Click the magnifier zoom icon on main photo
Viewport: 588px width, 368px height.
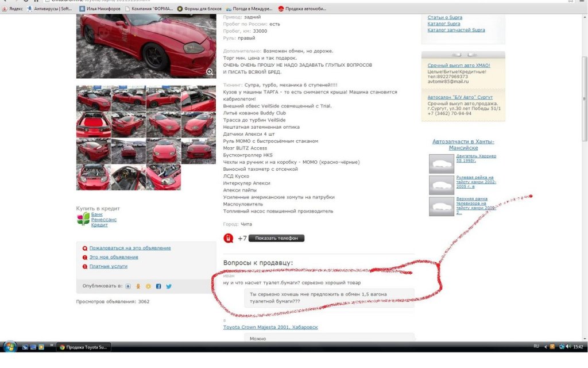[210, 72]
